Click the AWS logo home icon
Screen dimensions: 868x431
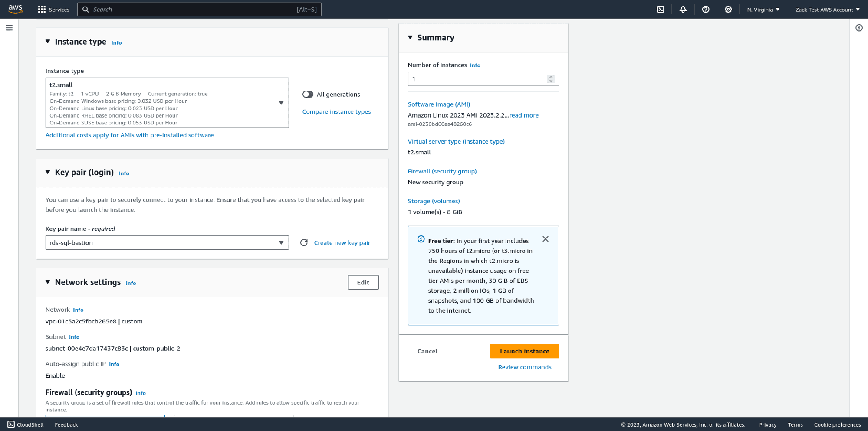15,9
